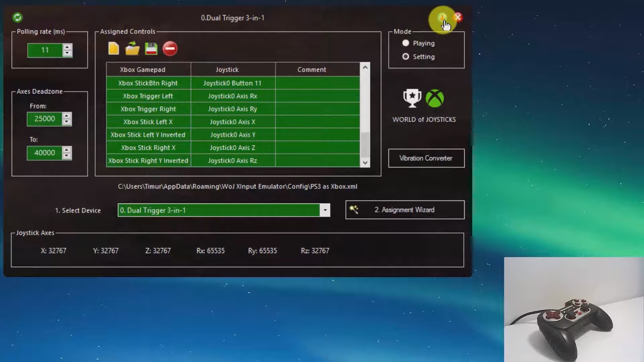Image resolution: width=644 pixels, height=362 pixels.
Task: Decrease the deadzone From value with the spinner
Action: pos(67,122)
